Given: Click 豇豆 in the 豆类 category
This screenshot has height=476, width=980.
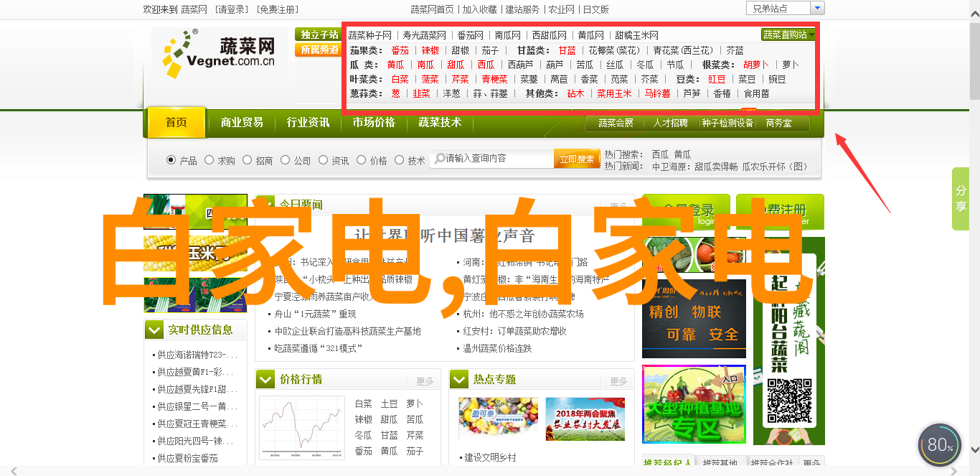Looking at the screenshot, I should click(x=717, y=79).
